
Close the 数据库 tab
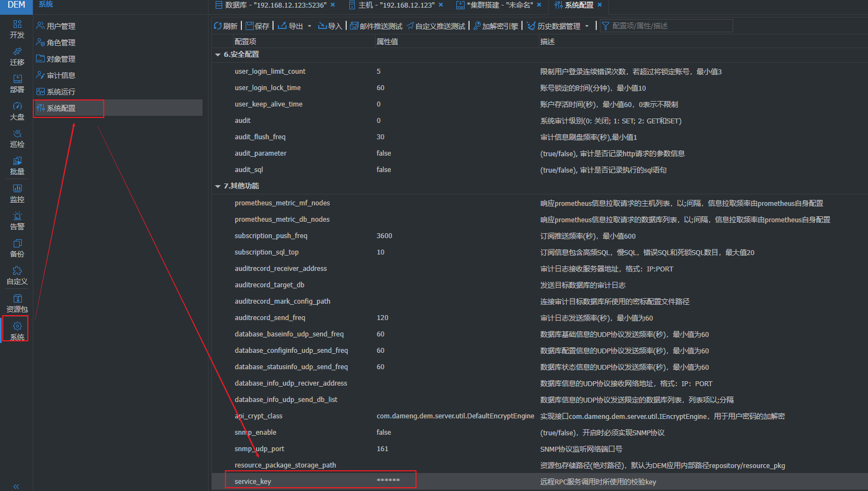(332, 5)
